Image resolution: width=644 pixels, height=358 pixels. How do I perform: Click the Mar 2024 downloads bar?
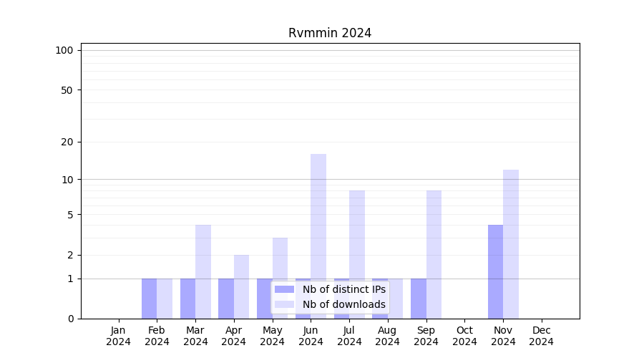203,271
